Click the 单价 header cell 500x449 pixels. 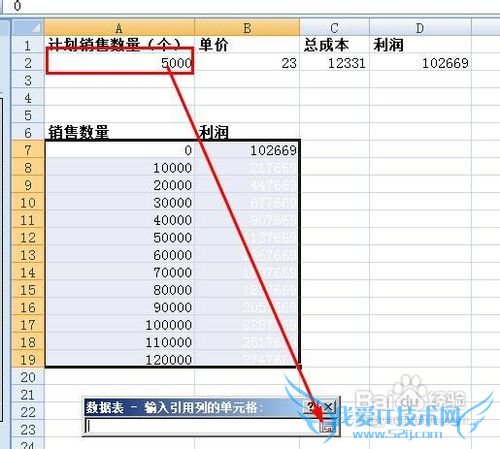247,45
